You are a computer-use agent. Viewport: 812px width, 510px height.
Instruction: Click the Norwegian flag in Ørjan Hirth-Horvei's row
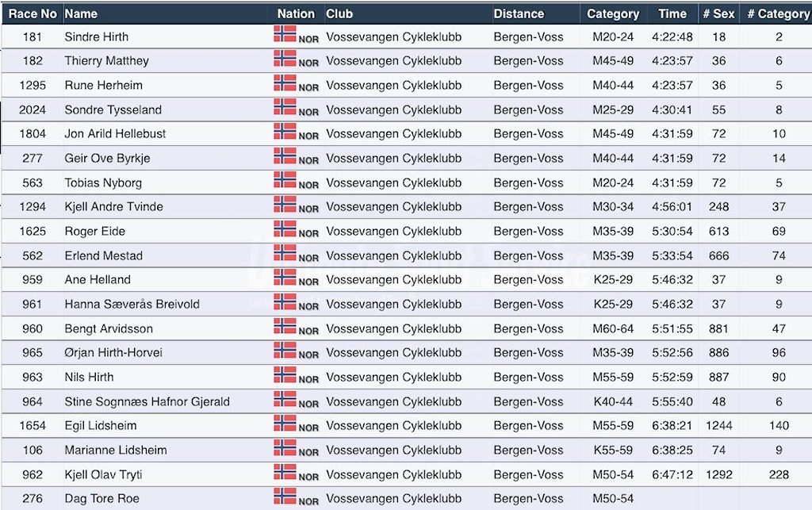285,350
